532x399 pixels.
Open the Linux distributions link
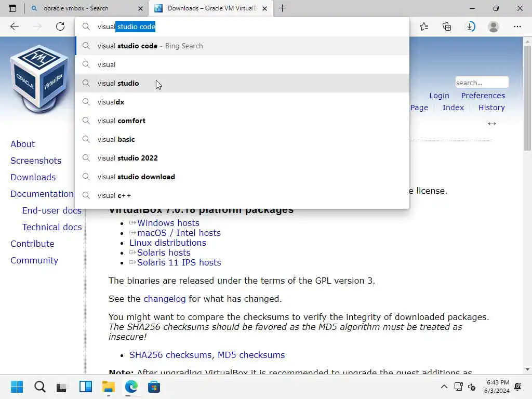(168, 243)
